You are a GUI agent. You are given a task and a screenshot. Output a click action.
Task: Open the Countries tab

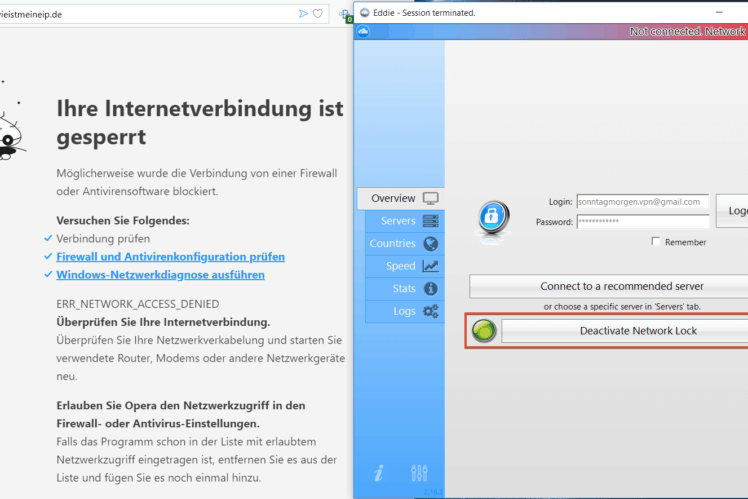[403, 244]
